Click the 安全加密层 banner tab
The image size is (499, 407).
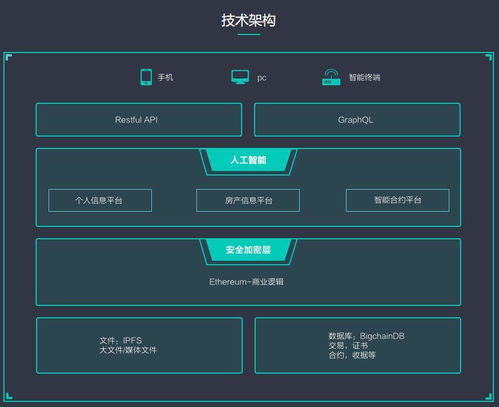pos(248,250)
